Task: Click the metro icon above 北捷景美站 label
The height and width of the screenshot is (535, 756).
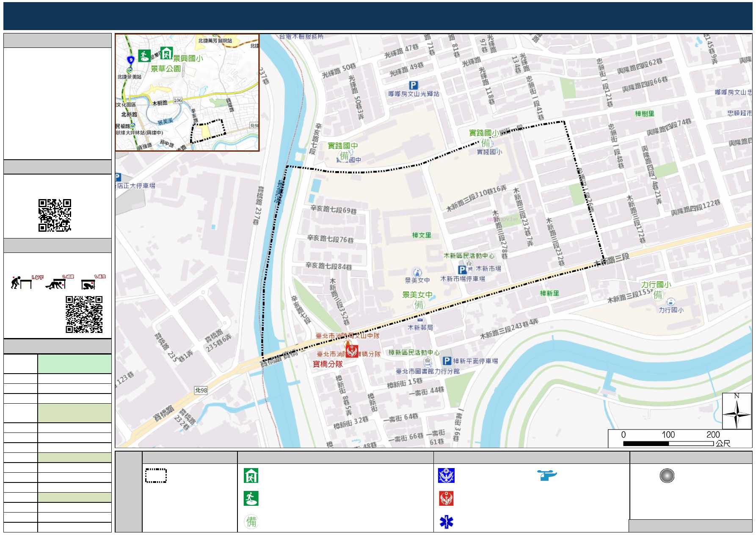Action: [x=130, y=70]
